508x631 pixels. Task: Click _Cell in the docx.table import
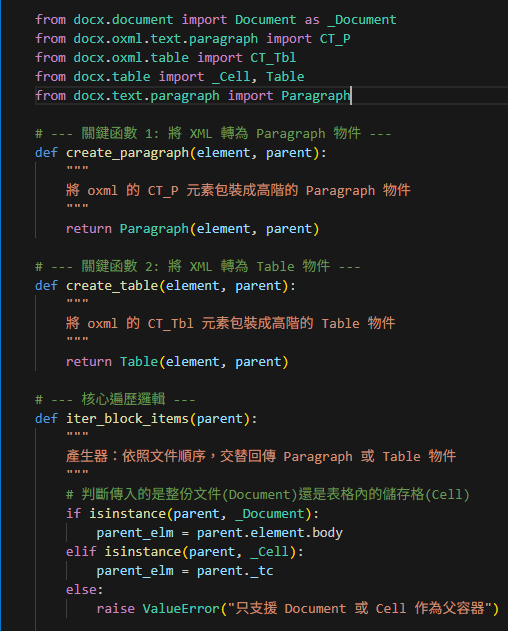point(231,76)
